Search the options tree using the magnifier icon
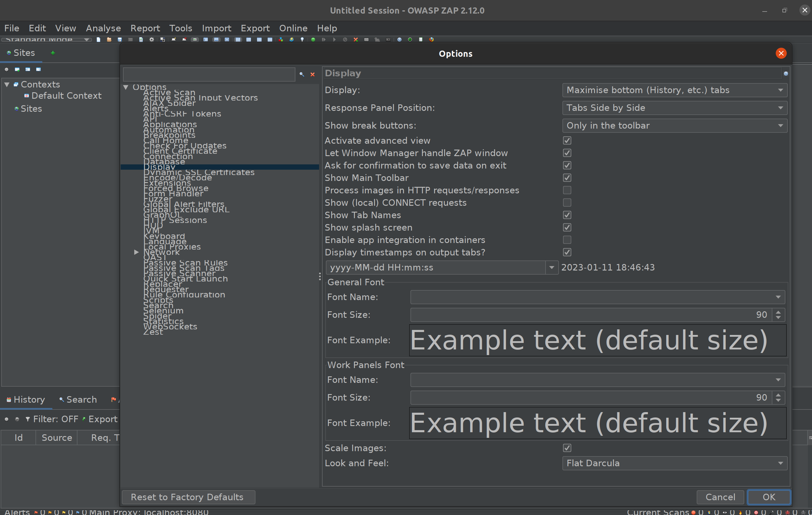This screenshot has height=515, width=812. [x=301, y=75]
